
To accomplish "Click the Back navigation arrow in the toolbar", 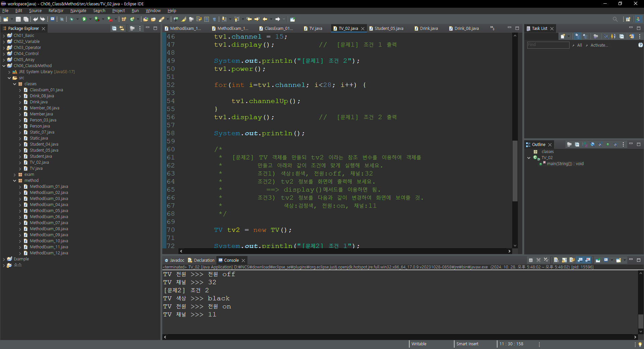I will click(x=265, y=19).
